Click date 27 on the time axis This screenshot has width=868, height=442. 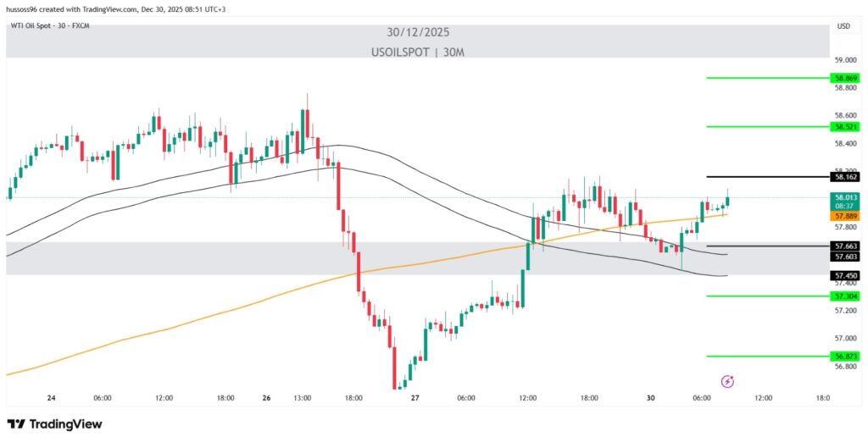416,397
